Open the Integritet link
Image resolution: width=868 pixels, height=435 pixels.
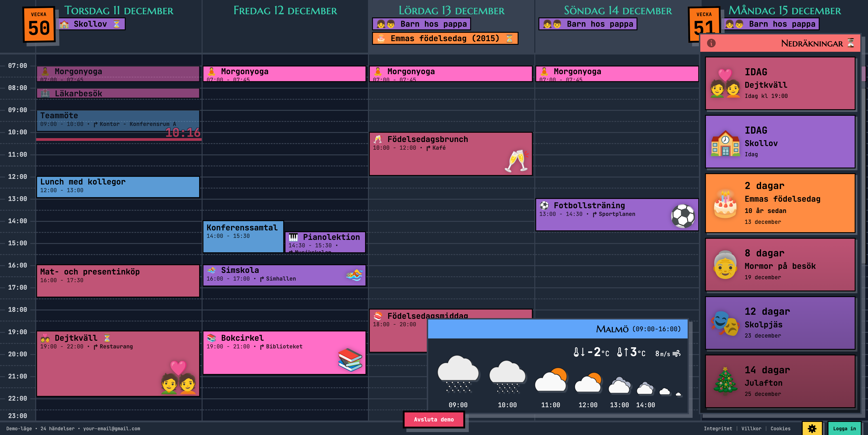click(x=718, y=429)
